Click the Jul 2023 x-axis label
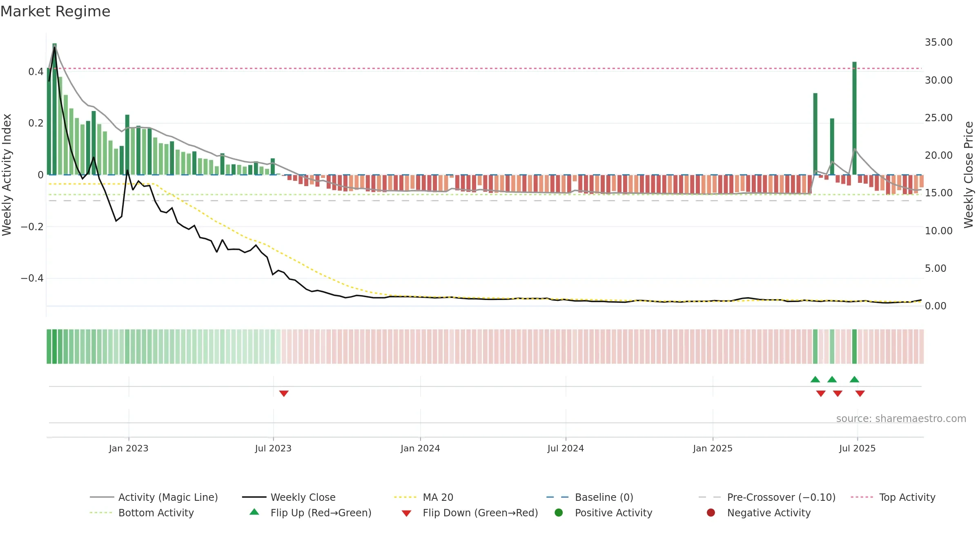This screenshot has width=980, height=551. pos(273,448)
